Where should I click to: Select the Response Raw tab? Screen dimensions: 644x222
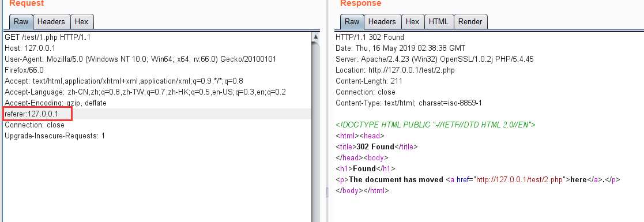tap(352, 22)
